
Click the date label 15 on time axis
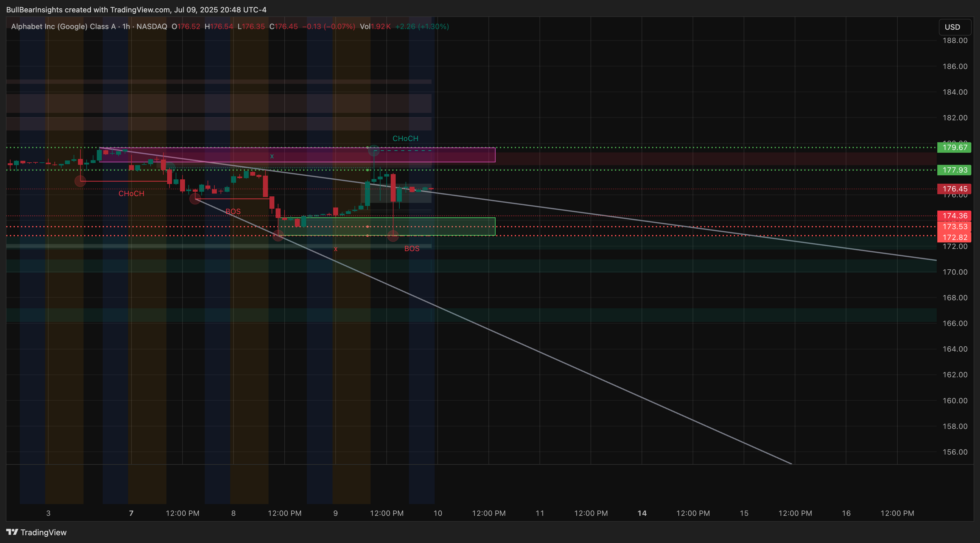[744, 513]
